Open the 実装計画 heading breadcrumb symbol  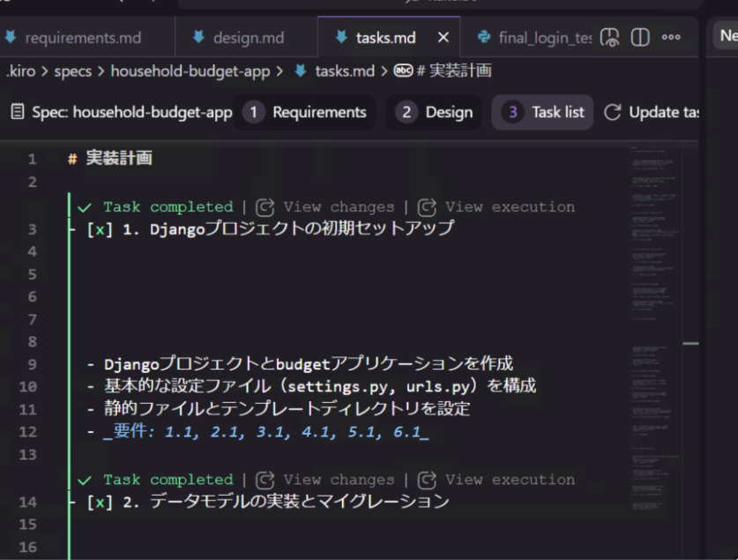click(x=454, y=71)
